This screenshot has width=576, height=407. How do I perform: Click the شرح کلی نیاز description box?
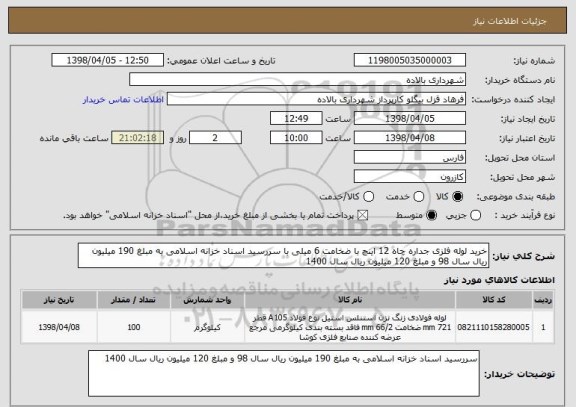click(x=283, y=255)
